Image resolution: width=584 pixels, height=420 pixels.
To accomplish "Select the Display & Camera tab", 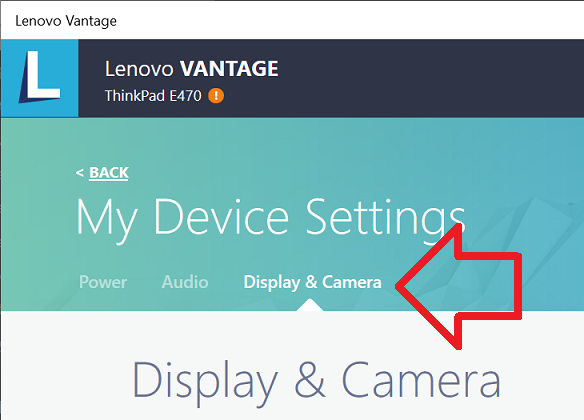I will pos(312,282).
